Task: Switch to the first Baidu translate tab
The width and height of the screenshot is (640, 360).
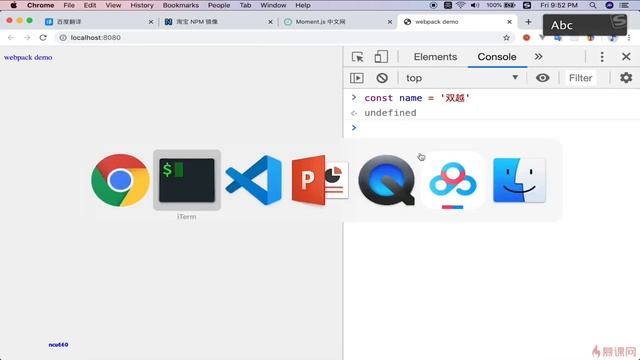Action: [98, 22]
